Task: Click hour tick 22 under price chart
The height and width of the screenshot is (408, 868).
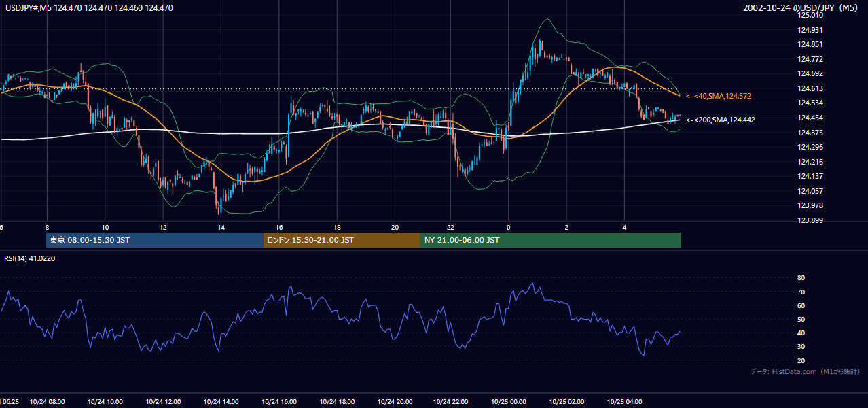Action: click(450, 227)
